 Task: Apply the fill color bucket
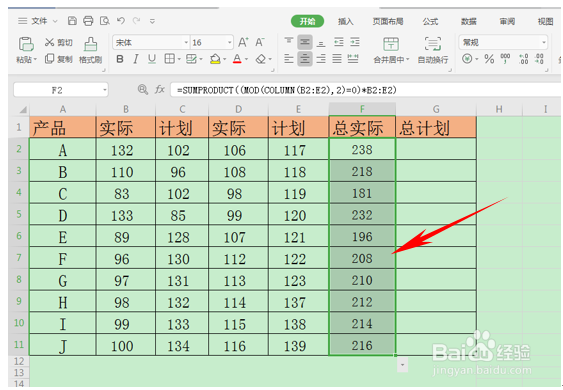pyautogui.click(x=215, y=59)
